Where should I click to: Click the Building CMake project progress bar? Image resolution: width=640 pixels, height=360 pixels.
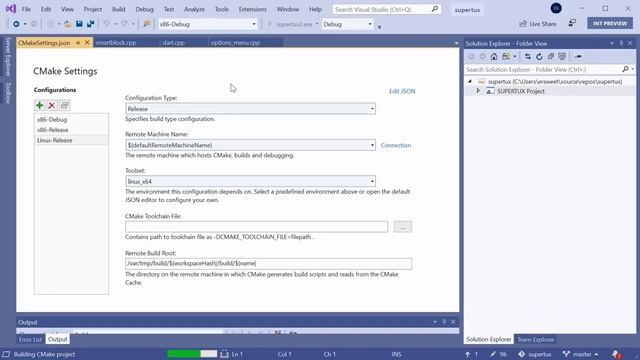[192, 354]
